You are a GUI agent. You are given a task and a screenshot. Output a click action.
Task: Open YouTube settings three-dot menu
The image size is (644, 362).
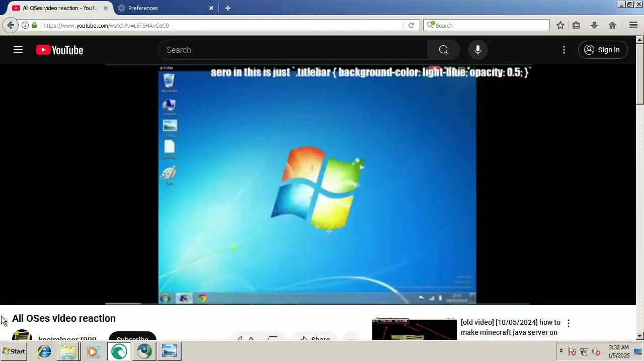564,50
